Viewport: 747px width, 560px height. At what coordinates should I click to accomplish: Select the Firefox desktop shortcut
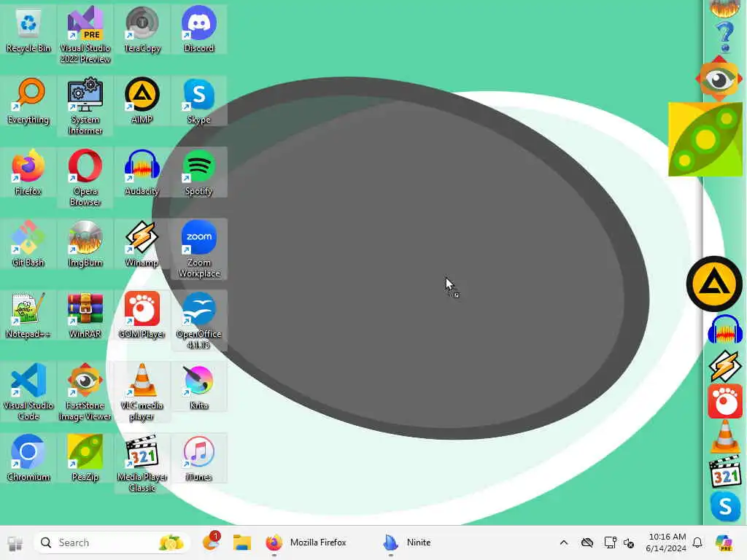click(28, 174)
